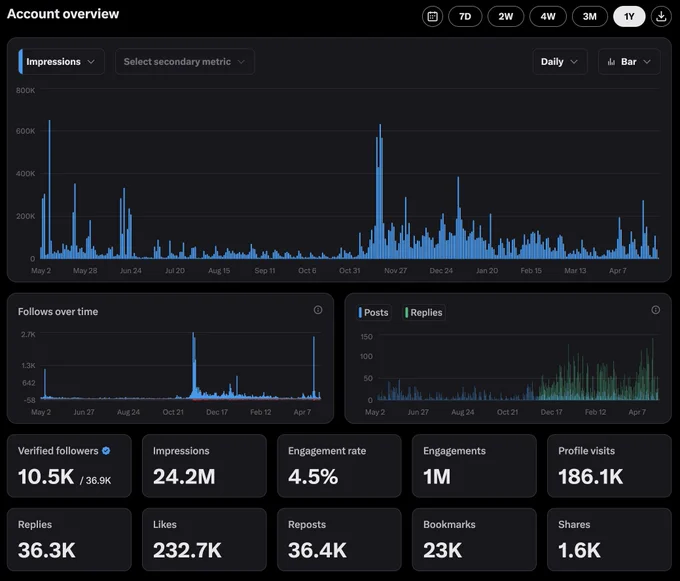
Task: Click the 150 label on Posts chart
Action: point(366,336)
